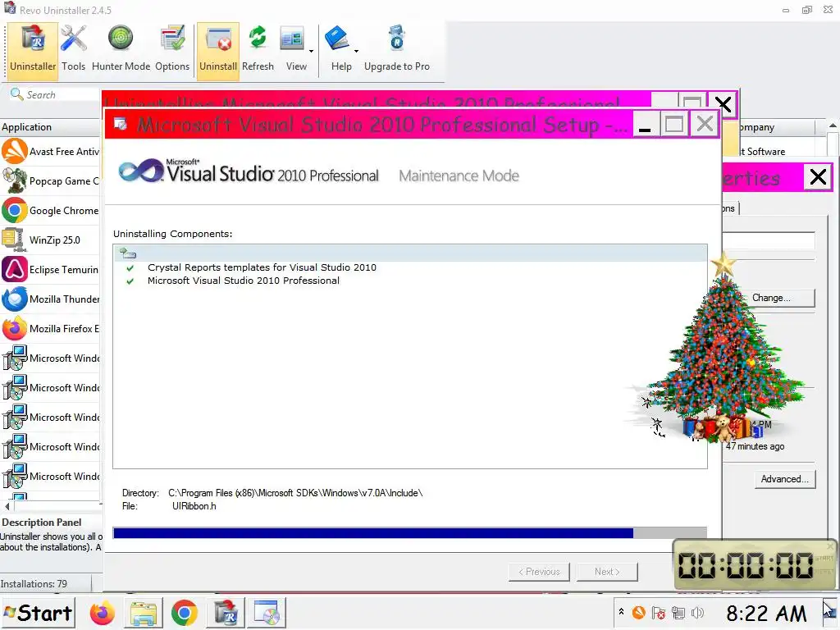Expand the View dropdown arrow
The width and height of the screenshot is (840, 630).
[x=311, y=52]
